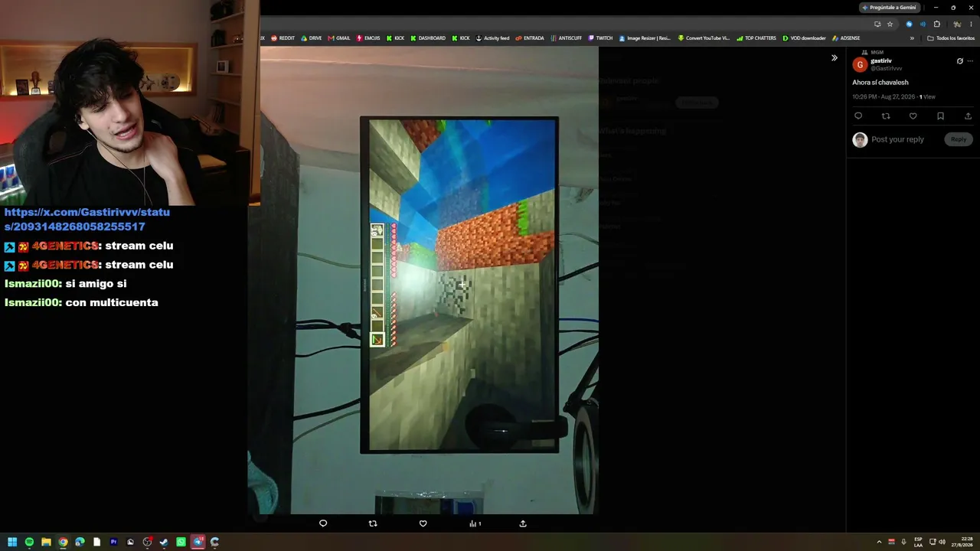
Task: Share the tweet from the sidebar panel
Action: pos(968,116)
